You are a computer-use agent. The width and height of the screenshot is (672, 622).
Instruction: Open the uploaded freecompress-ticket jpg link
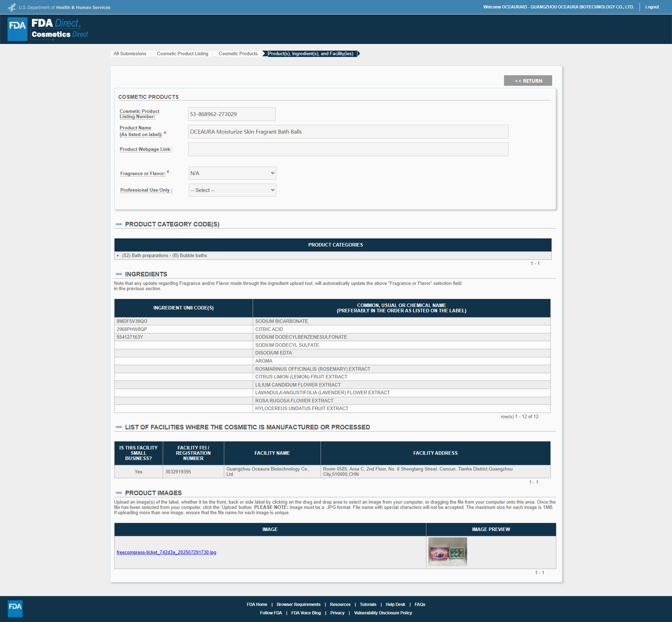[x=166, y=552]
